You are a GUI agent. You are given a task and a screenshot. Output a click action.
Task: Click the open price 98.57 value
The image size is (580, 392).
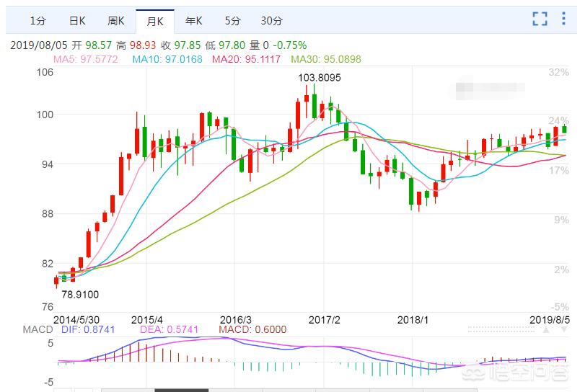[x=98, y=45]
